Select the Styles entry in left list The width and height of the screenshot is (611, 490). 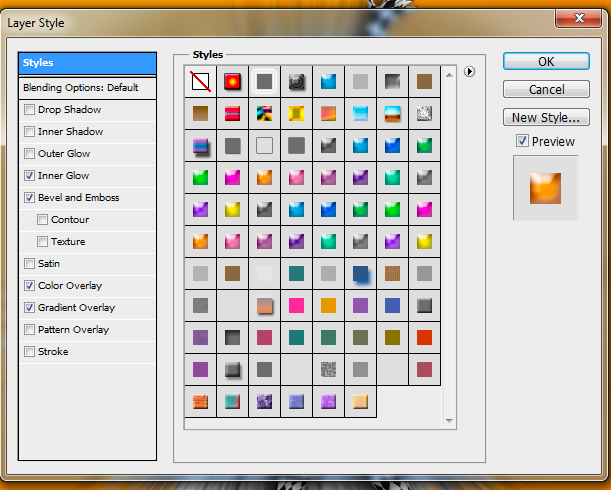pos(87,63)
